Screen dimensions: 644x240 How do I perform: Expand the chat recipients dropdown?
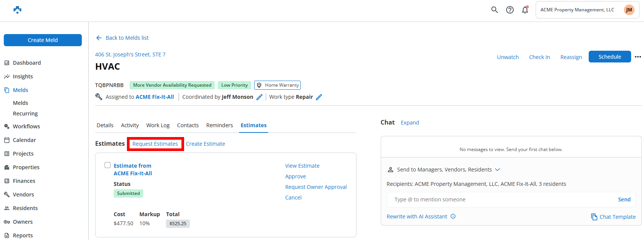click(x=497, y=170)
